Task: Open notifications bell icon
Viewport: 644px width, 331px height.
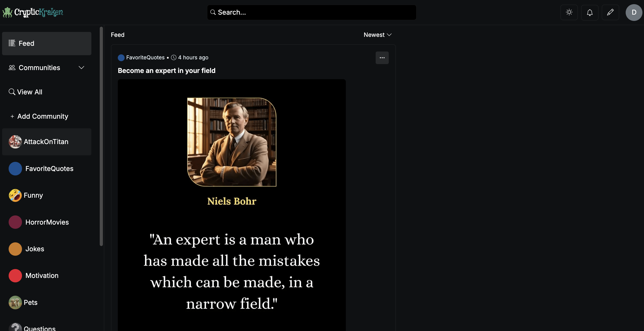Action: tap(590, 12)
